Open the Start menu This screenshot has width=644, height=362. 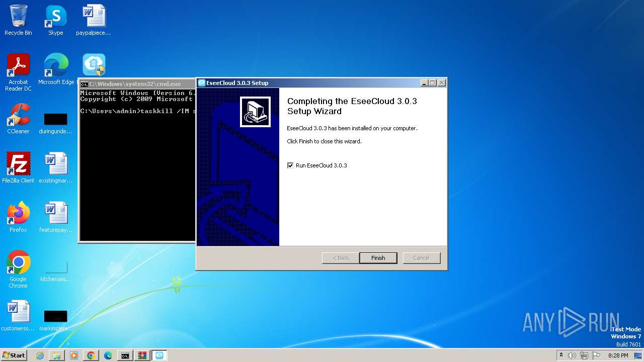14,355
